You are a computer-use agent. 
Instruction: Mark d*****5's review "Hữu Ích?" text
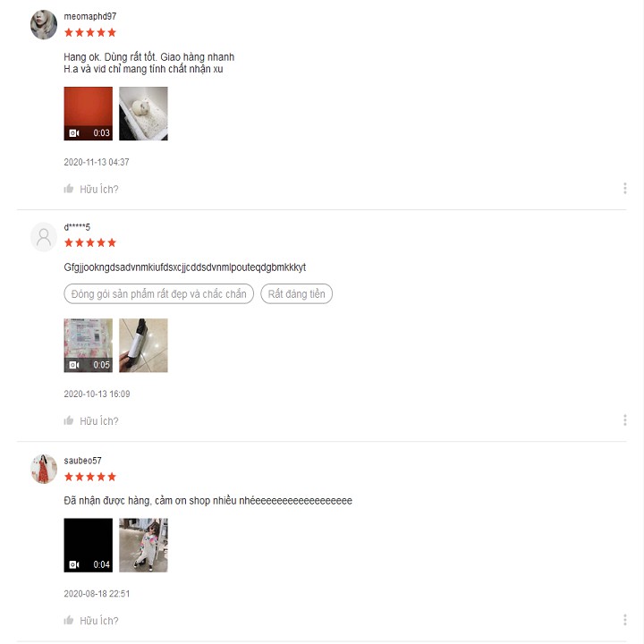(x=99, y=421)
